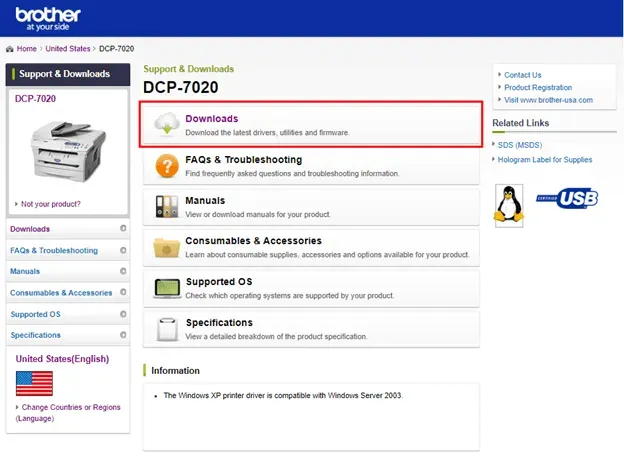Click the Windows XP printer driver information text

click(x=283, y=396)
